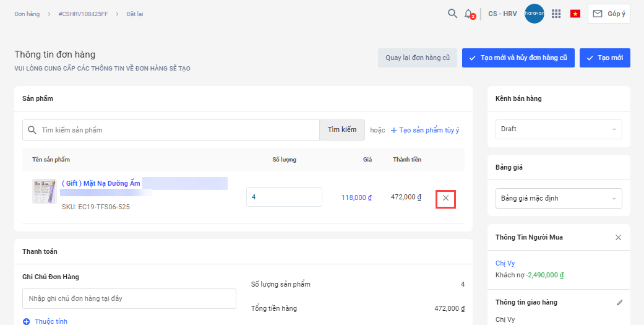Click Quay lại đơn hàng cũ button
644x325 pixels.
click(x=418, y=58)
